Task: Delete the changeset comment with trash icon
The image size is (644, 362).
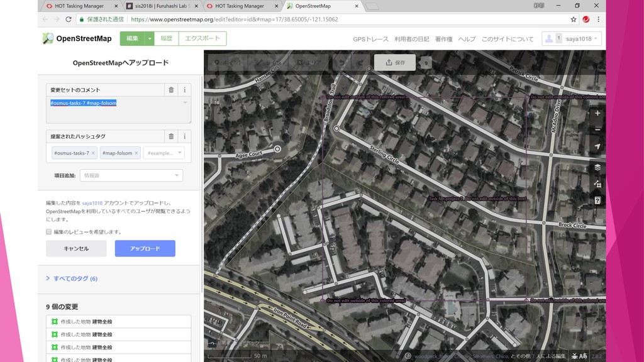Action: point(171,90)
